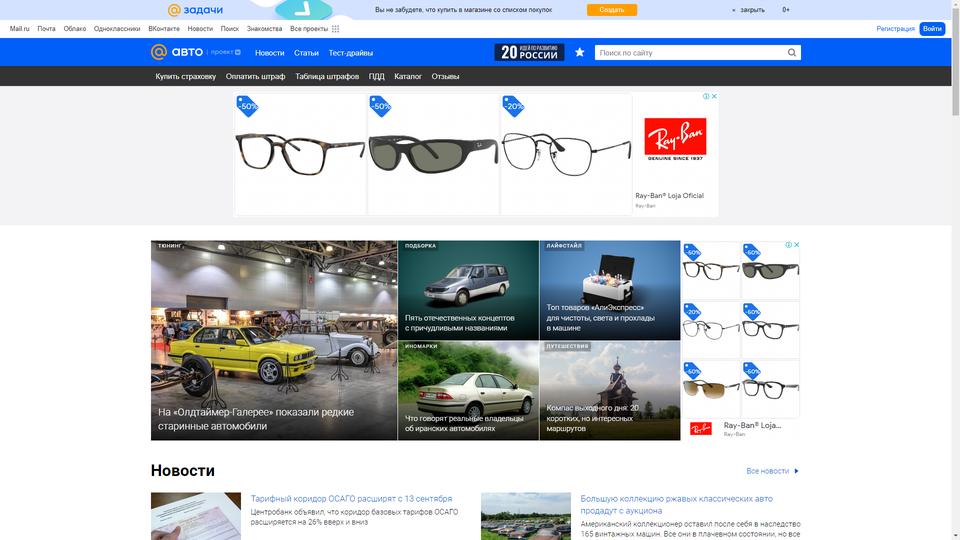This screenshot has height=540, width=960.
Task: Open Тест-драйвы in the blue header menu
Action: (x=351, y=53)
